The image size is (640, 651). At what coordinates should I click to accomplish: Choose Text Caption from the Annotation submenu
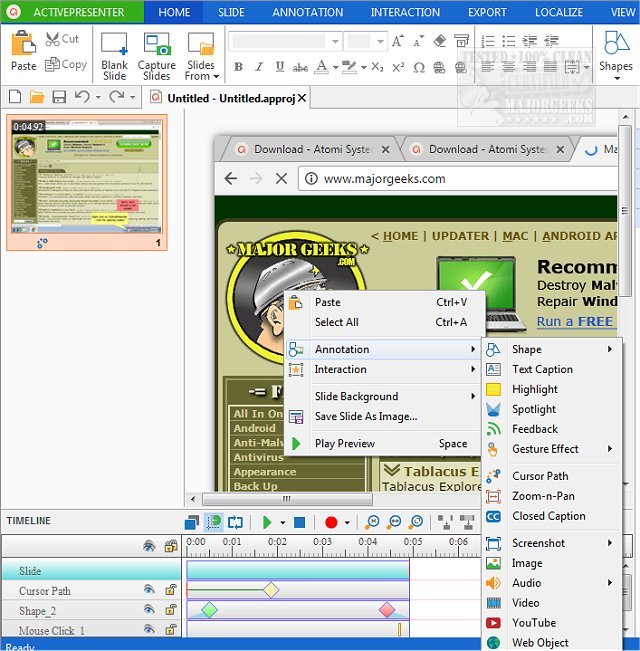click(552, 369)
